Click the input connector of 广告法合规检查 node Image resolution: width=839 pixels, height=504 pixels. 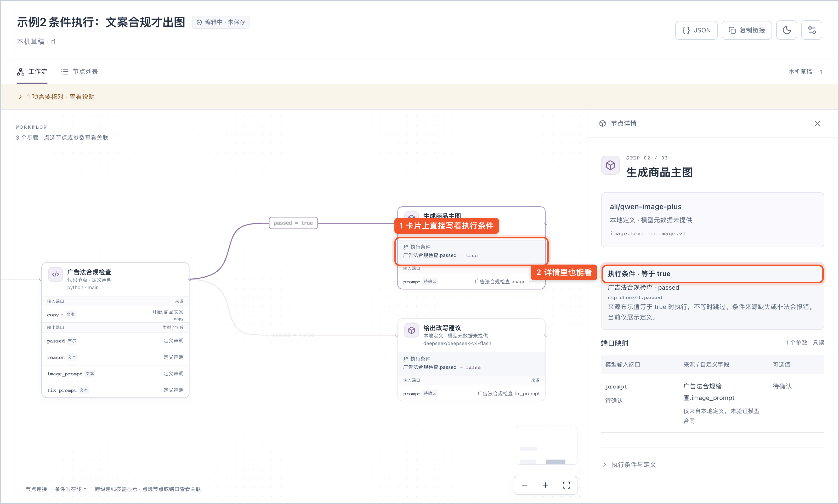[x=41, y=279]
